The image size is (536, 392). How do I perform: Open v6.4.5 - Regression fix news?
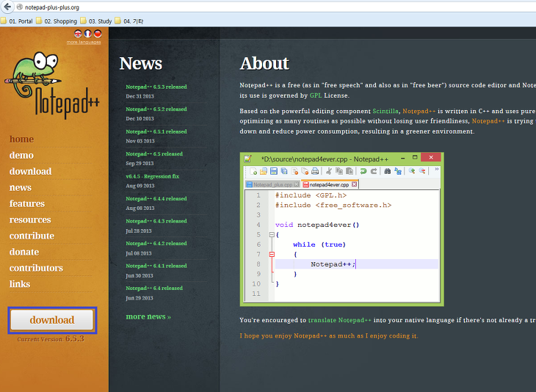pyautogui.click(x=153, y=176)
